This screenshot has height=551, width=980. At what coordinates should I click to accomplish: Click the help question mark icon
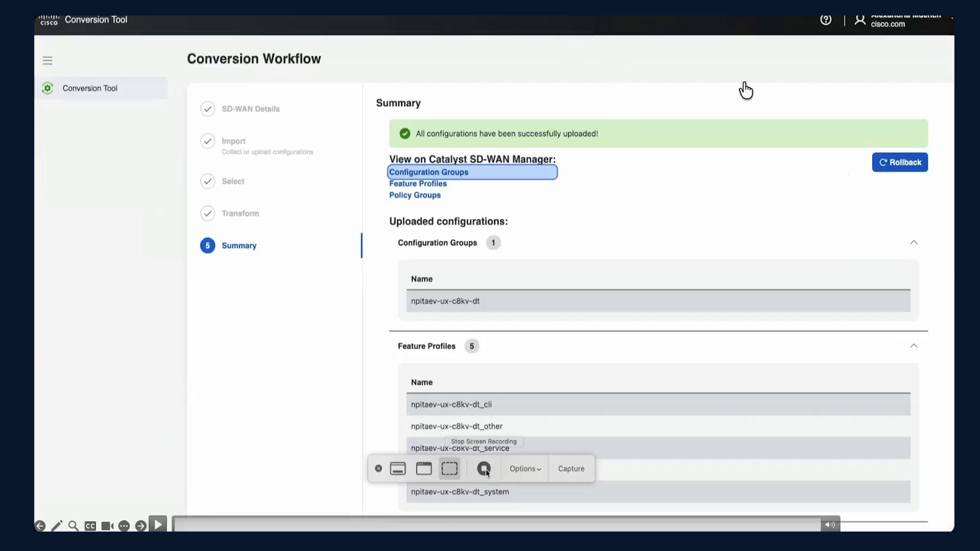(826, 20)
